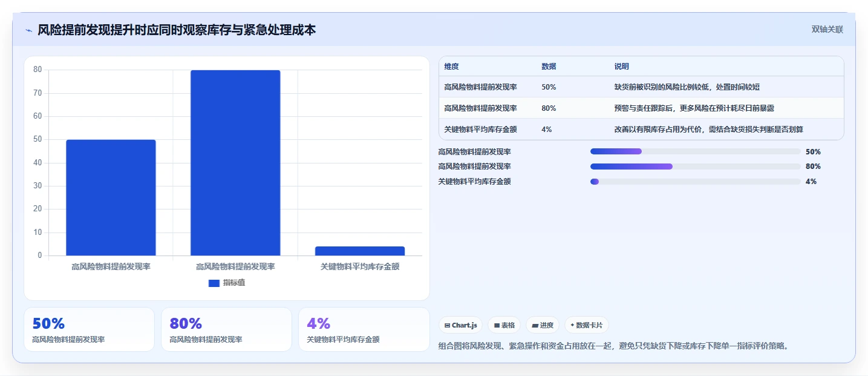Click the dashboard title 风险提前发现提升时应同时观察库存

coord(177,30)
